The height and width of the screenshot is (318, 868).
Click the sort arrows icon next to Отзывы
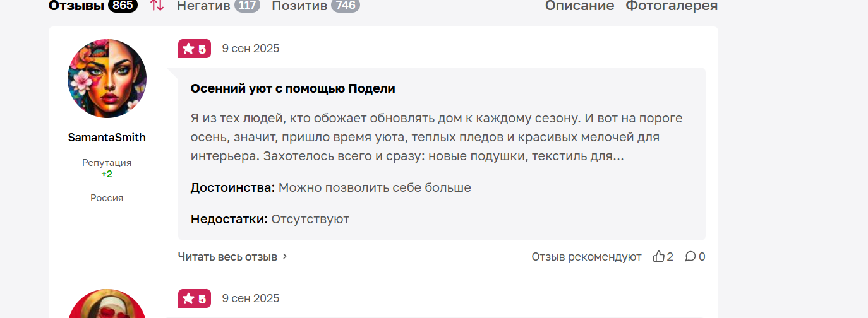click(x=157, y=6)
